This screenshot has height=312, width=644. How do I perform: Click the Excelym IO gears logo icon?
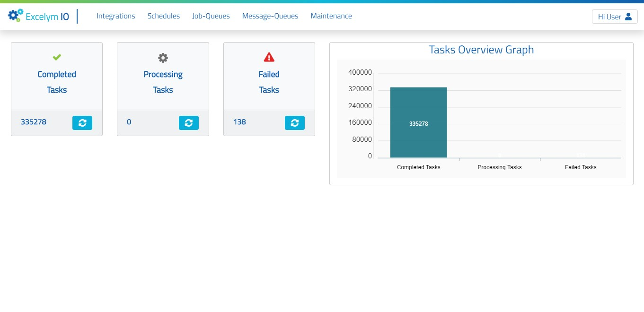16,16
